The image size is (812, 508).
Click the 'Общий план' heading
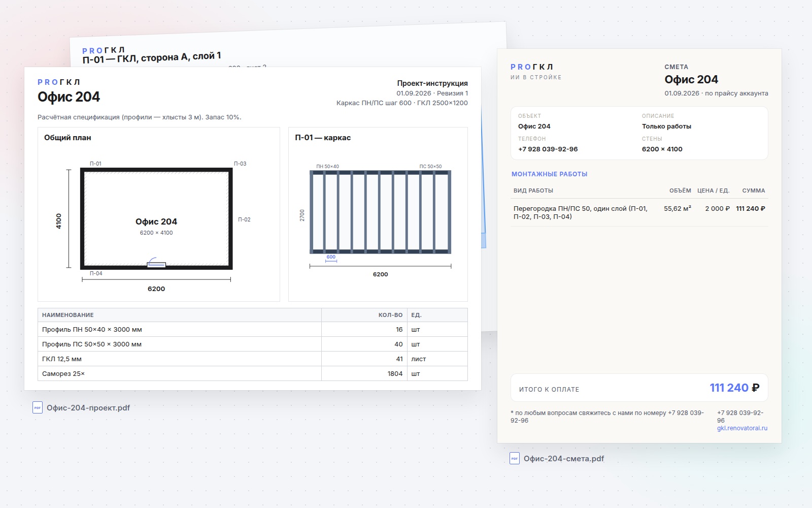tap(67, 138)
